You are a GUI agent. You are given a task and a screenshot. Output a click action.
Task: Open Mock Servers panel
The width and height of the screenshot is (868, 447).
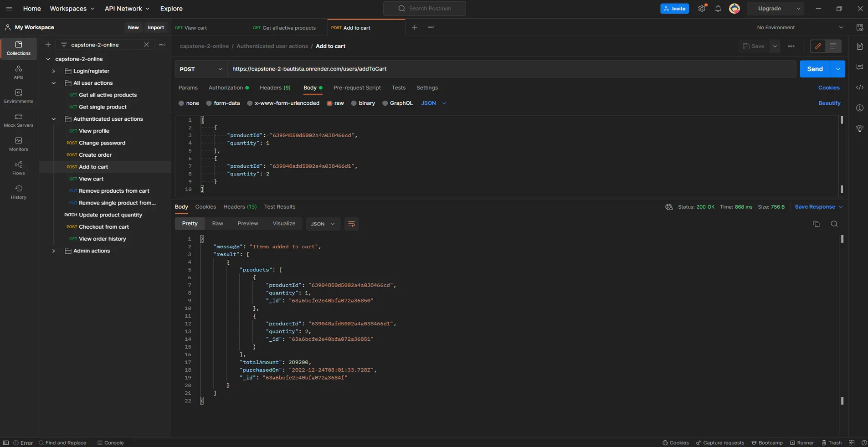pos(18,119)
